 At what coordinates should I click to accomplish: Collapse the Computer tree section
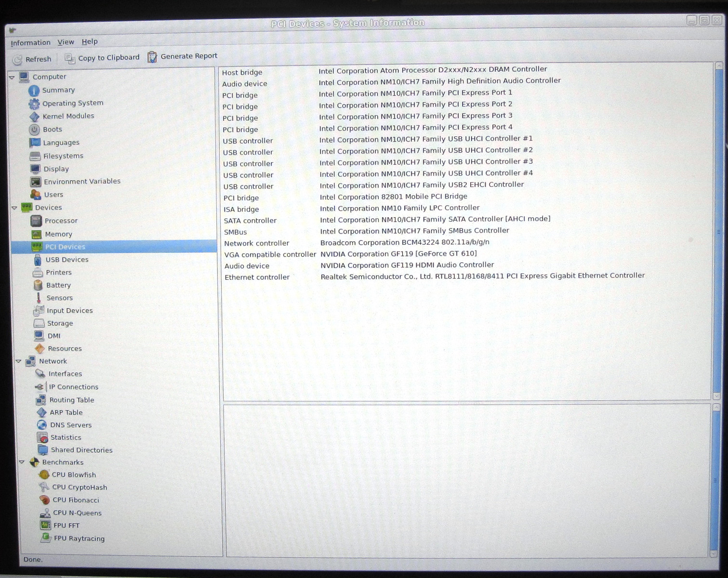point(12,77)
